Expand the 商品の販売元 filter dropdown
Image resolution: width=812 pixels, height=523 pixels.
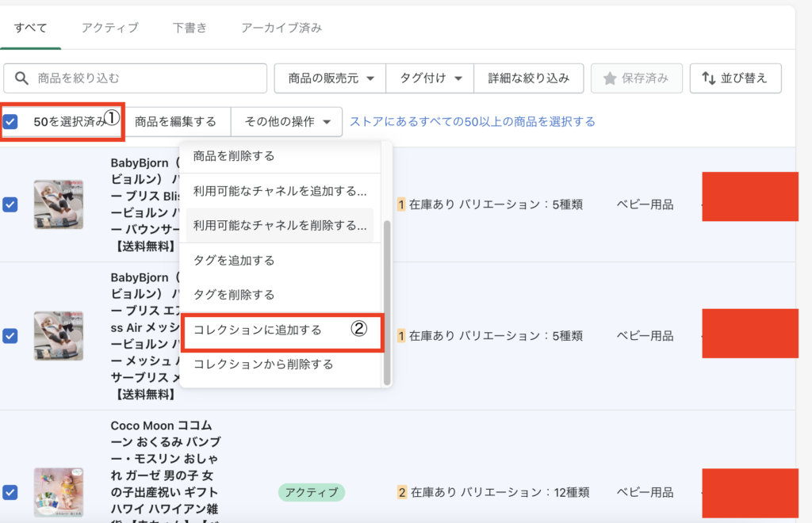[x=330, y=78]
